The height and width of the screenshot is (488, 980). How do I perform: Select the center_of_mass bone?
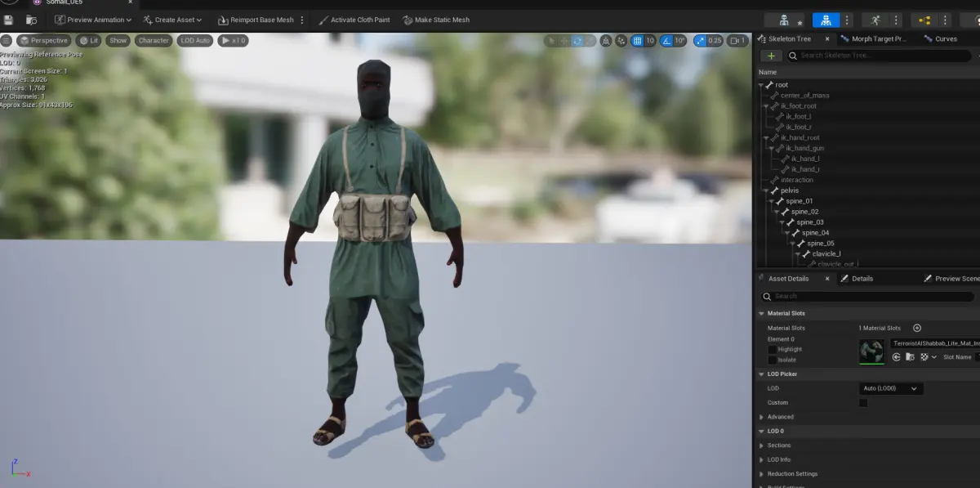coord(804,96)
